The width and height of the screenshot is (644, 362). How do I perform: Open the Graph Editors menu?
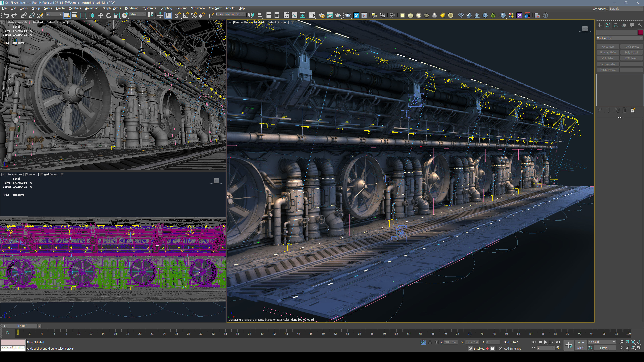tap(112, 8)
